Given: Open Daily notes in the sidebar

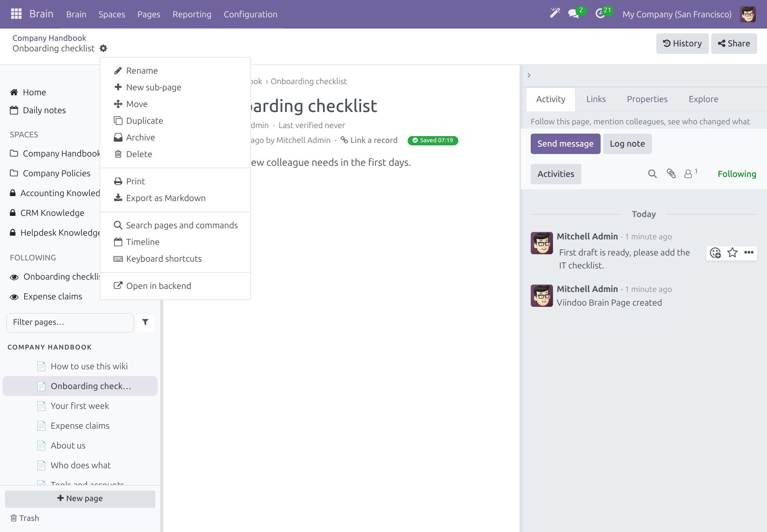Looking at the screenshot, I should tap(38, 110).
